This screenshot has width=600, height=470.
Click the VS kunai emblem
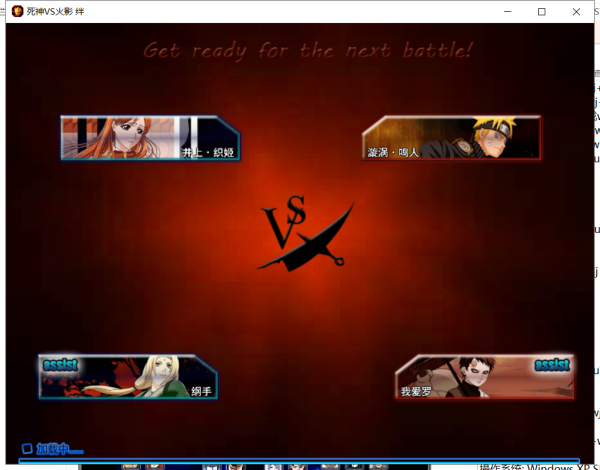coord(306,233)
